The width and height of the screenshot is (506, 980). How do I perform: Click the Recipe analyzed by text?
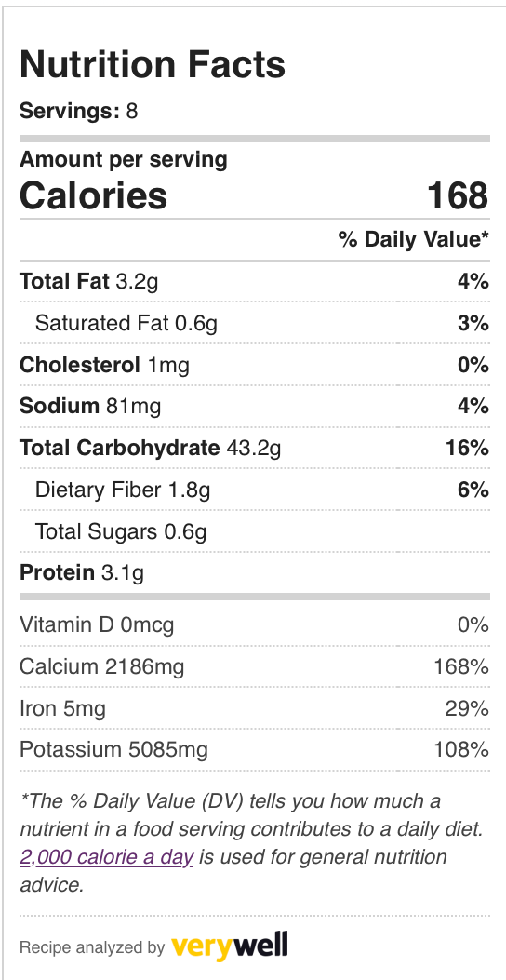coord(92,947)
